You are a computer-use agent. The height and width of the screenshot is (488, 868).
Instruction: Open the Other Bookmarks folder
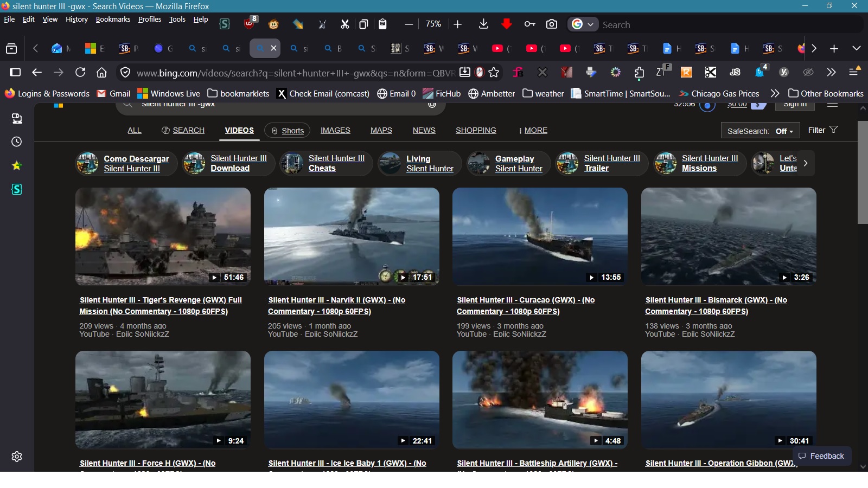click(826, 93)
